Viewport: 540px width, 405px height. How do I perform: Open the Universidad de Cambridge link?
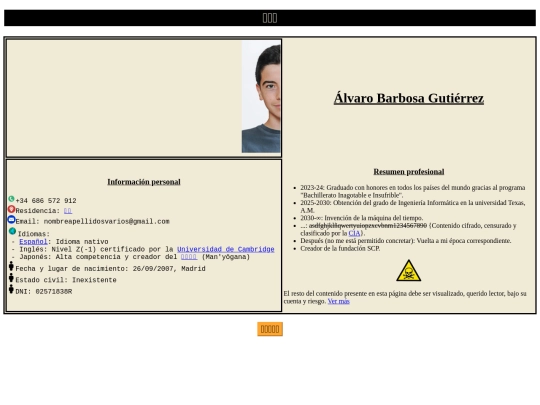click(x=226, y=249)
